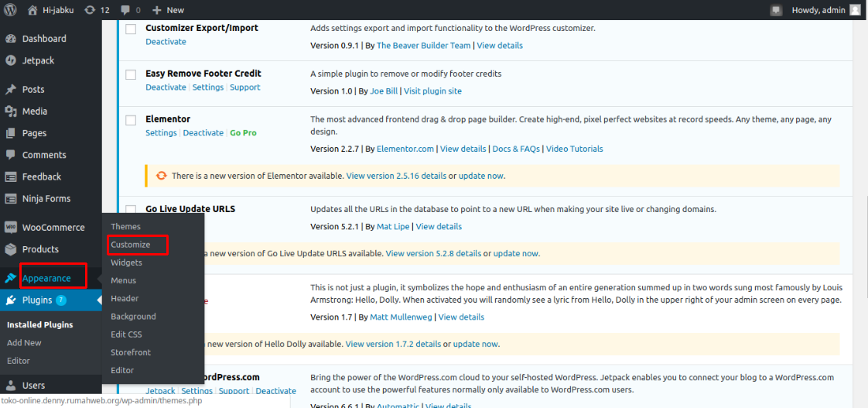Screen dimensions: 868x408
Task: Open Menus in Appearance submenu
Action: (124, 280)
